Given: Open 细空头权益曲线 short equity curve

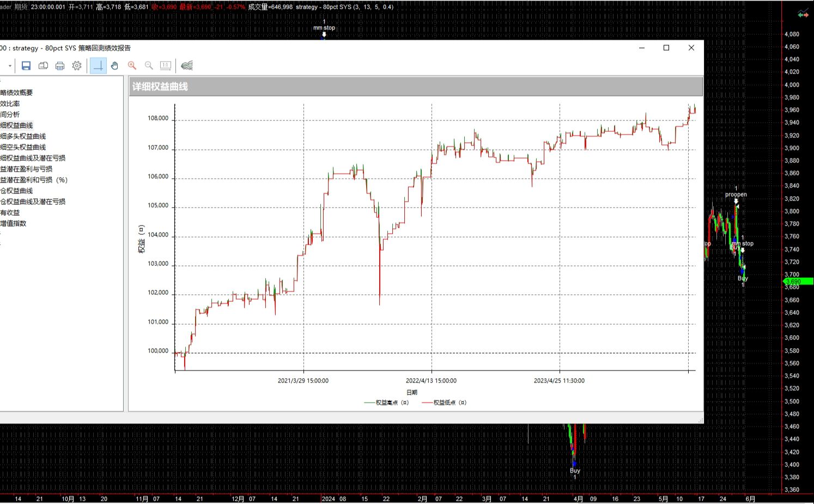Looking at the screenshot, I should pos(23,147).
